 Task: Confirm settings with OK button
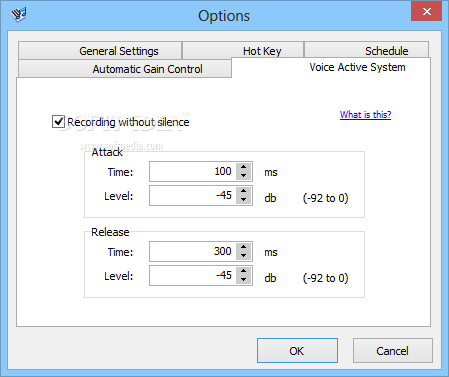pyautogui.click(x=297, y=351)
